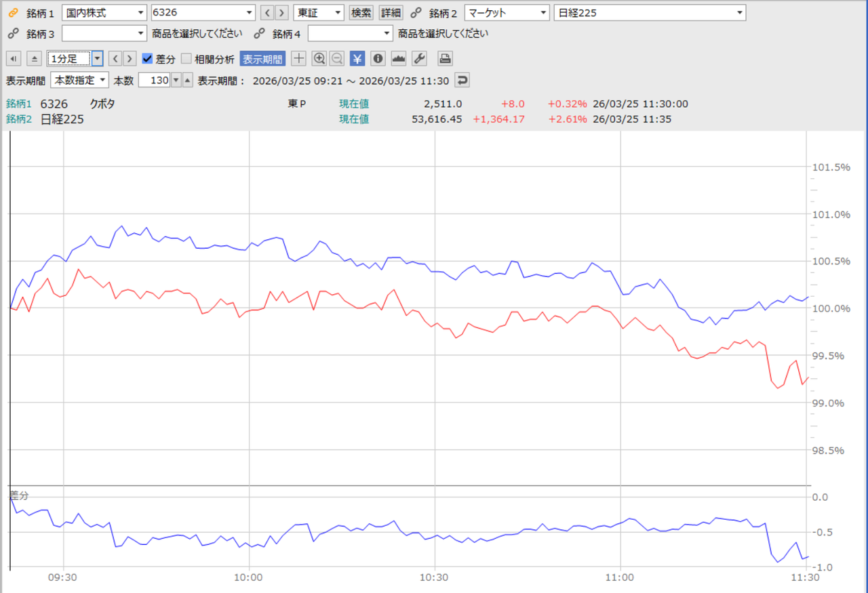Screen dimensions: 868x593
Task: Click the printer icon in toolbar
Action: pos(445,59)
